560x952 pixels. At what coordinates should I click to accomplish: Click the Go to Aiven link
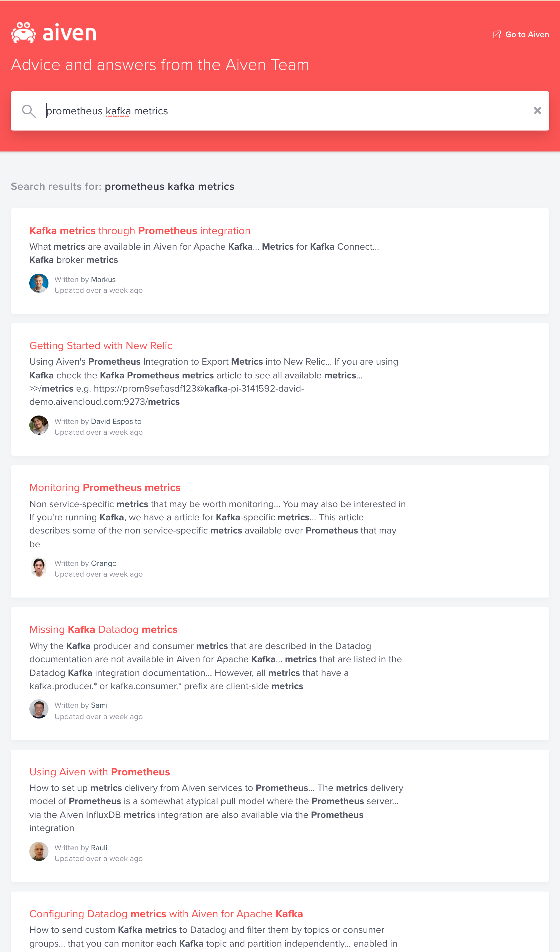click(x=527, y=34)
